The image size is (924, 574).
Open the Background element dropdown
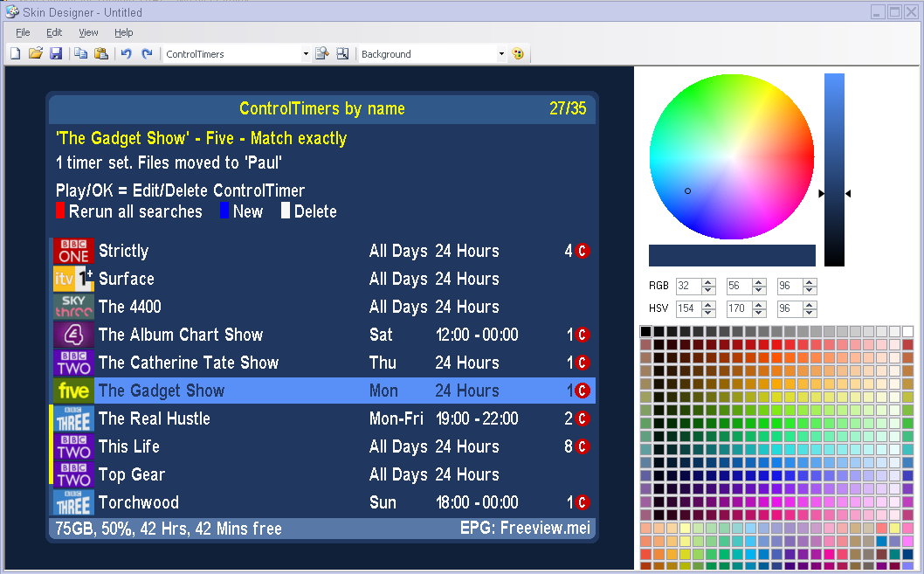coord(501,53)
